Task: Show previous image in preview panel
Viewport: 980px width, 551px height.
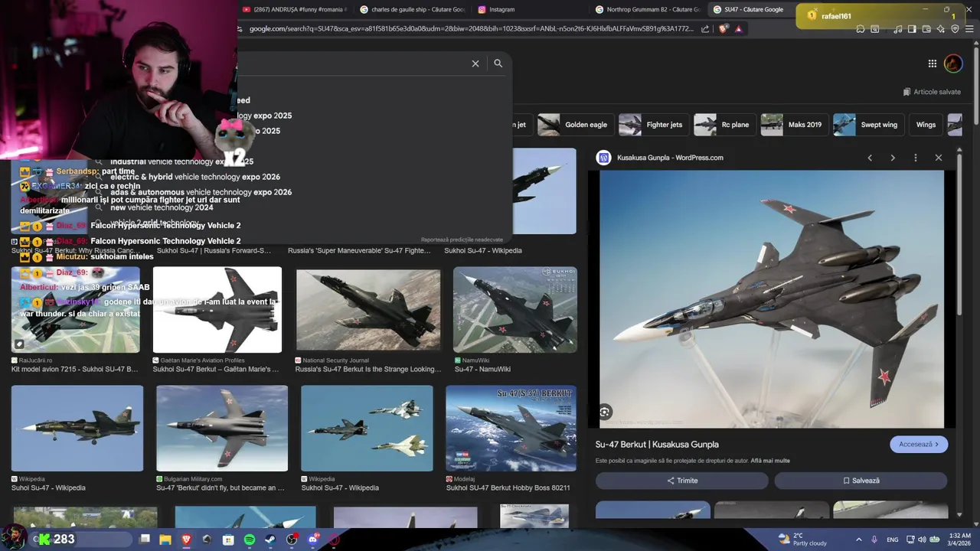Action: pos(870,158)
